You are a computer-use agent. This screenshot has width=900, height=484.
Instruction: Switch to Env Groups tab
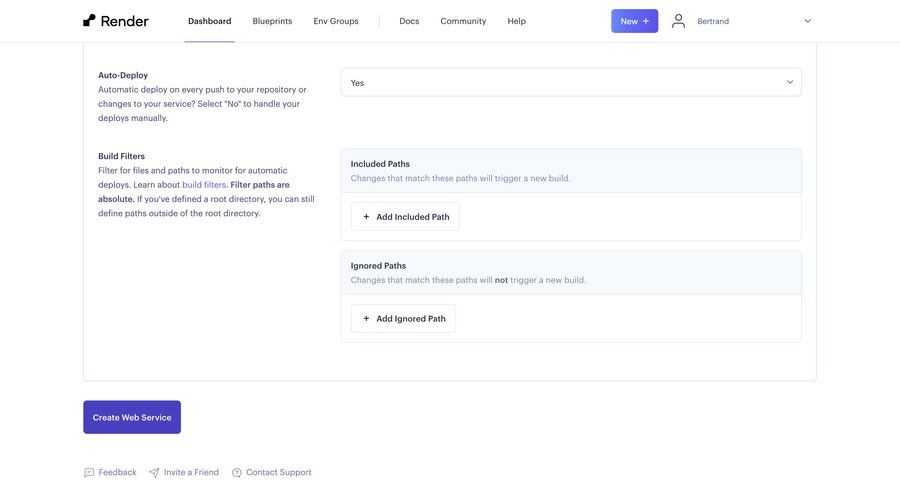(x=336, y=21)
